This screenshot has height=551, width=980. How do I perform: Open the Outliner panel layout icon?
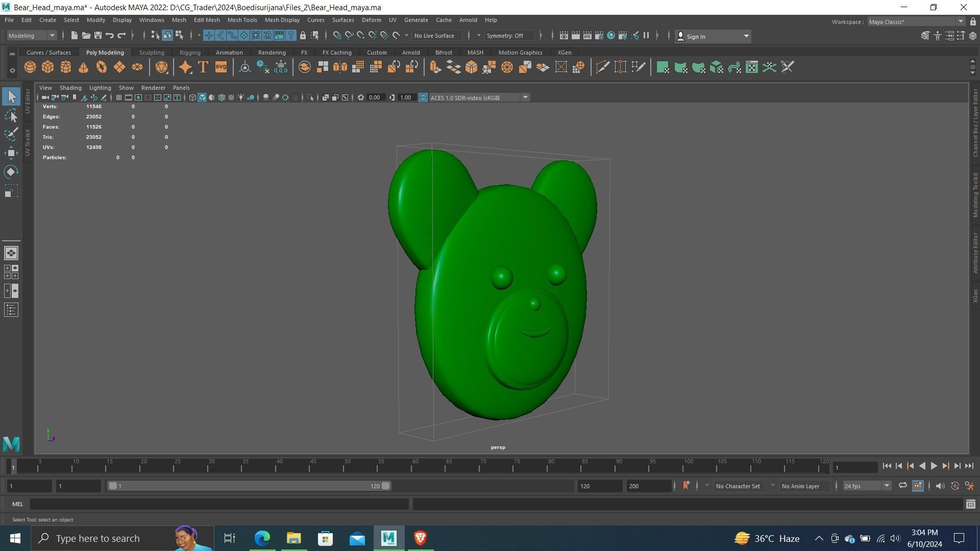click(x=11, y=310)
